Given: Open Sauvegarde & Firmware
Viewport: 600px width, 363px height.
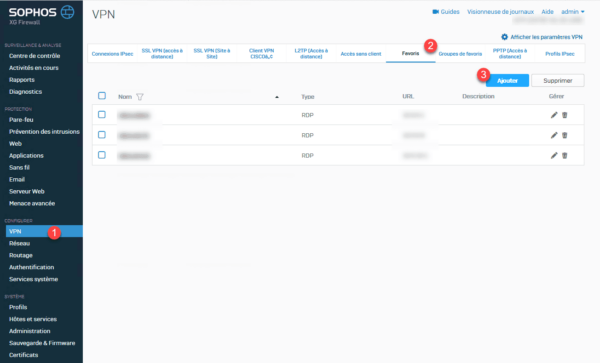Looking at the screenshot, I should (42, 343).
